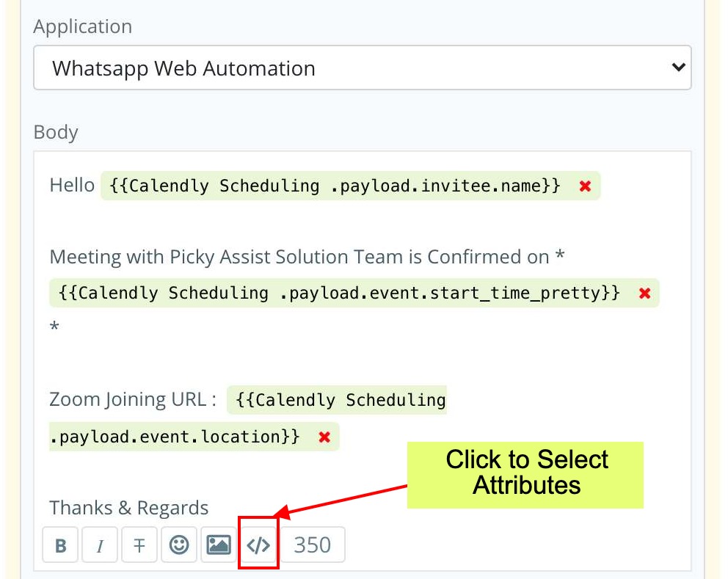Screen dimensions: 728x579
Task: Remove the event.location attribute tag
Action: [x=324, y=437]
